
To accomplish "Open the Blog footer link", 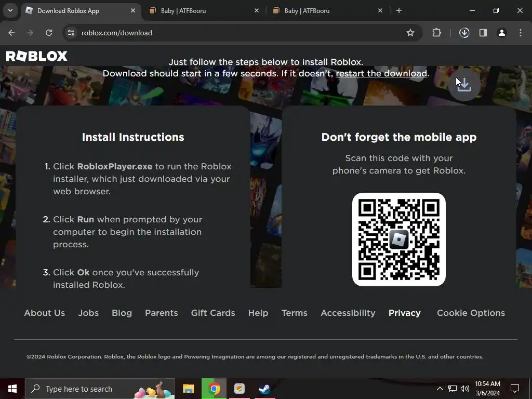I will pyautogui.click(x=122, y=313).
